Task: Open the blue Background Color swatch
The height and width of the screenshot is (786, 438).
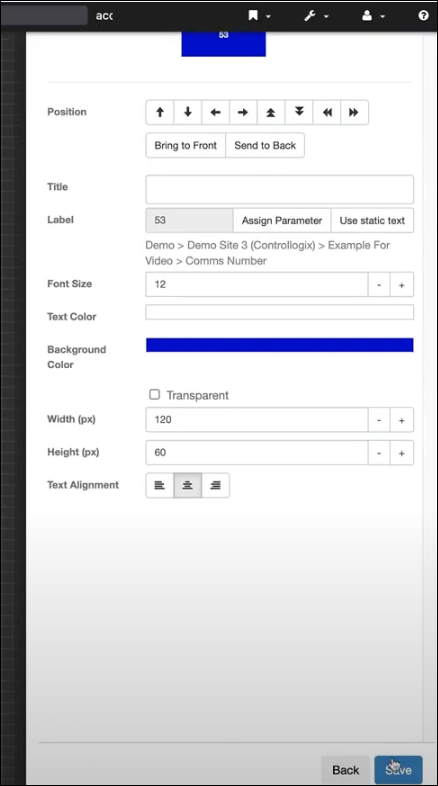Action: (x=280, y=345)
